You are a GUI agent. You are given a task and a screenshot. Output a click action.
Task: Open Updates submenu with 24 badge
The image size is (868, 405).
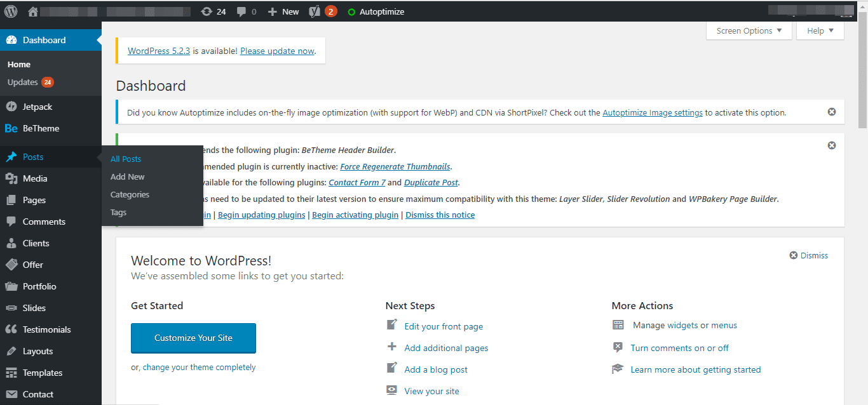tap(30, 82)
